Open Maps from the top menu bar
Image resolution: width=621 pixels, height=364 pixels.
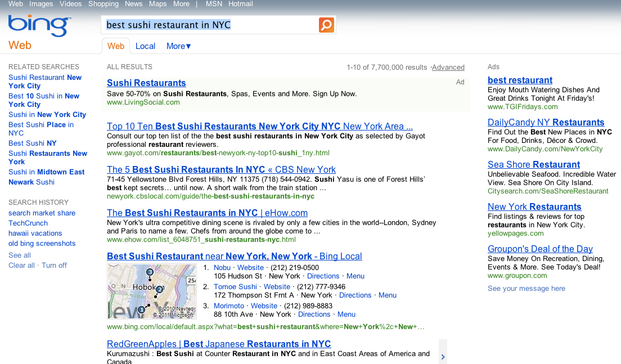[157, 4]
